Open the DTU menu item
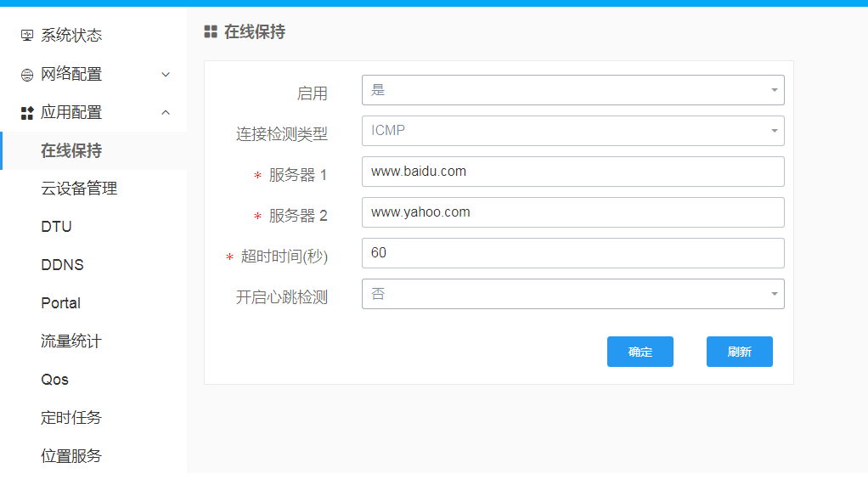The height and width of the screenshot is (485, 868). [x=56, y=227]
